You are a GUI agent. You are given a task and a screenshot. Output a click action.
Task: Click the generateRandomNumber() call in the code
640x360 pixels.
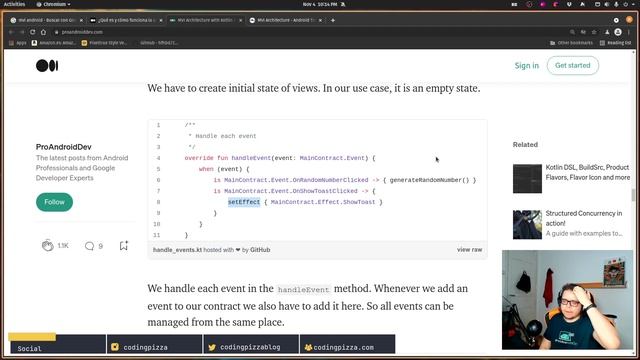tap(429, 180)
